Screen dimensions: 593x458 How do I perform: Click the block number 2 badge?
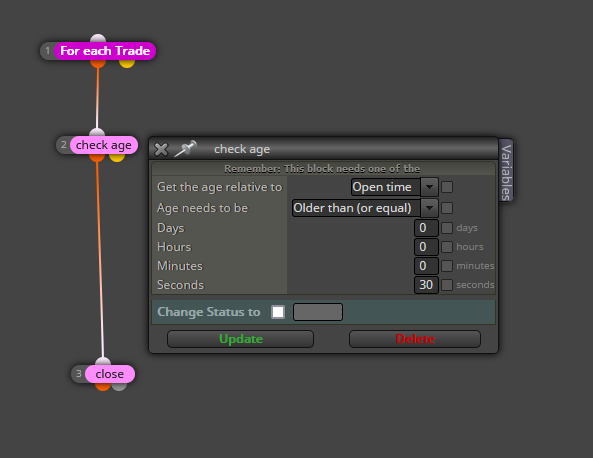tap(64, 145)
